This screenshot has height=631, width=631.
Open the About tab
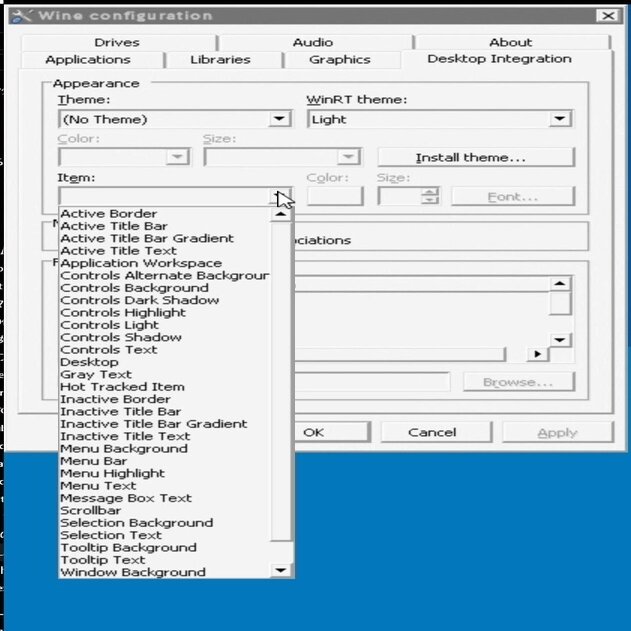coord(511,42)
